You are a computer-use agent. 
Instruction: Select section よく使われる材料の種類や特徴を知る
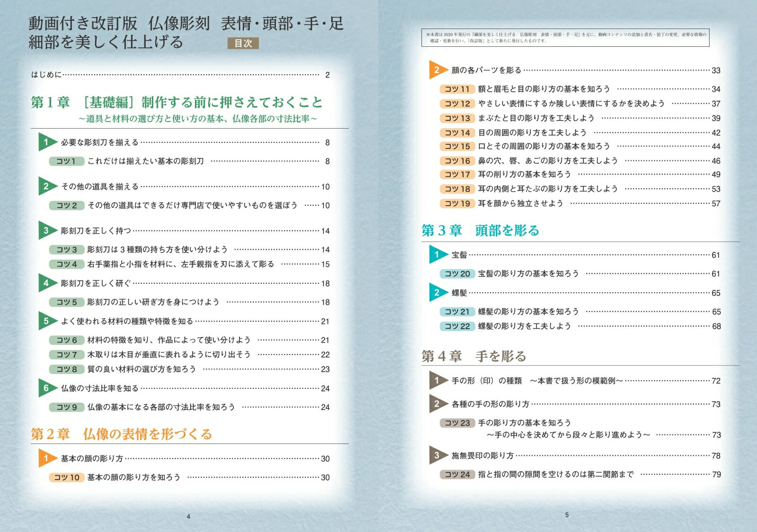click(184, 321)
